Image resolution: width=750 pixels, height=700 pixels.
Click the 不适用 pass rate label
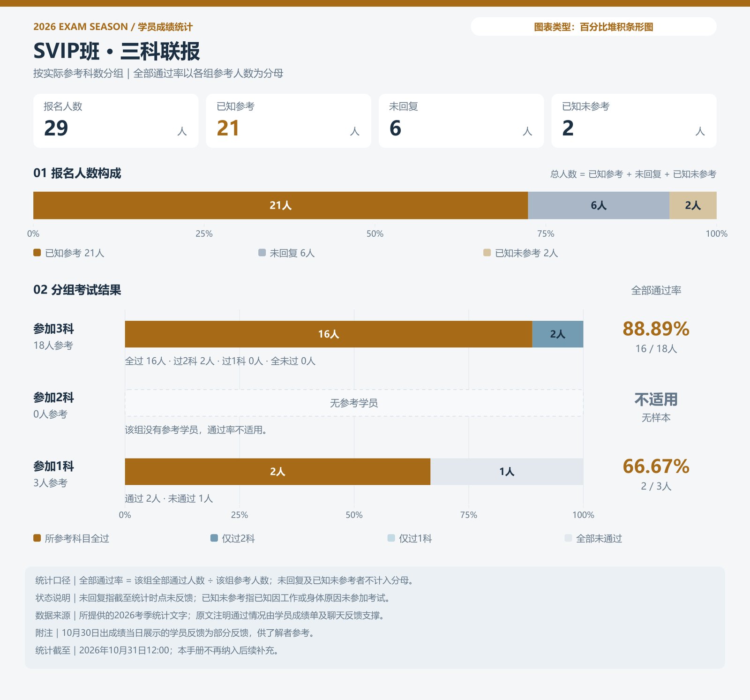(656, 399)
